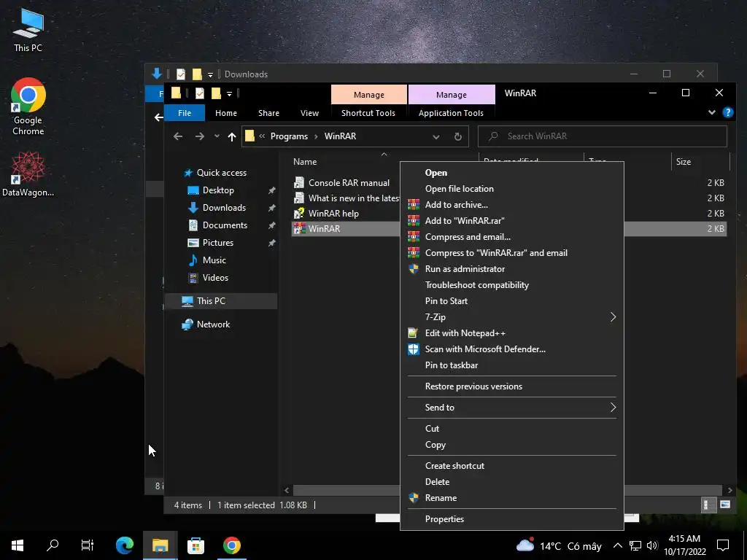Click the shield icon next to Run as administrator
747x560 pixels.
tap(414, 268)
